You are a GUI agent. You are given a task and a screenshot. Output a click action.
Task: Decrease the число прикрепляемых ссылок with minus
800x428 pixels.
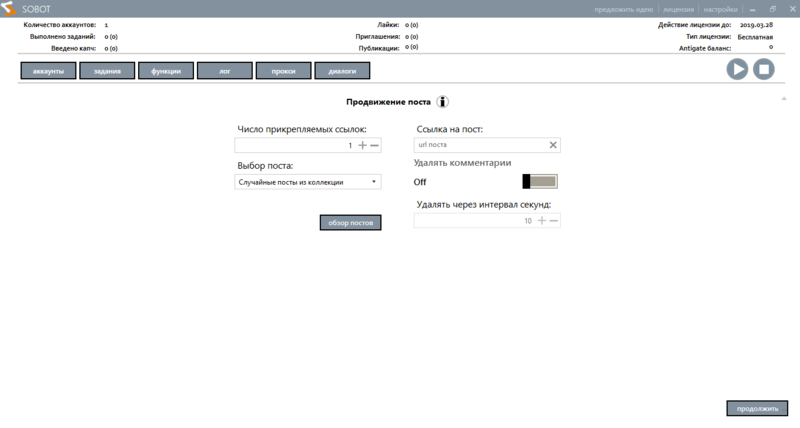pyautogui.click(x=375, y=146)
